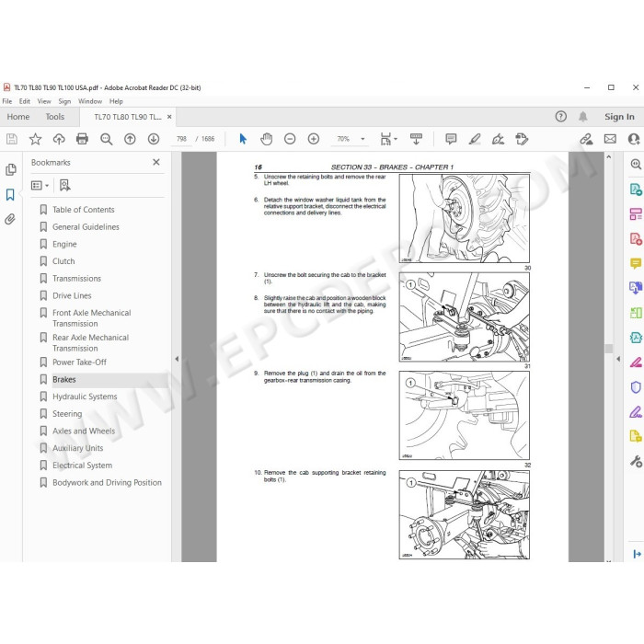This screenshot has height=644, width=644.
Task: Open bookmarks panel sidebar icon
Action: [10, 194]
